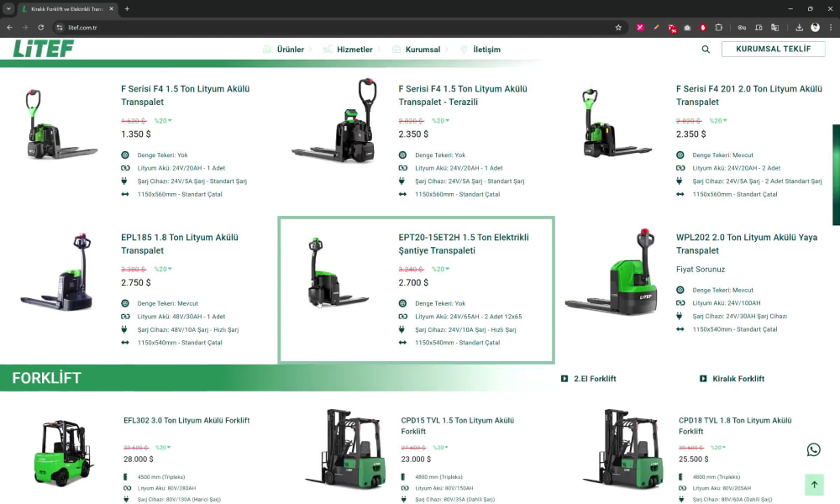Viewport: 840px width, 504px height.
Task: Click the play icon beside 2.El Forklift
Action: [x=564, y=379]
